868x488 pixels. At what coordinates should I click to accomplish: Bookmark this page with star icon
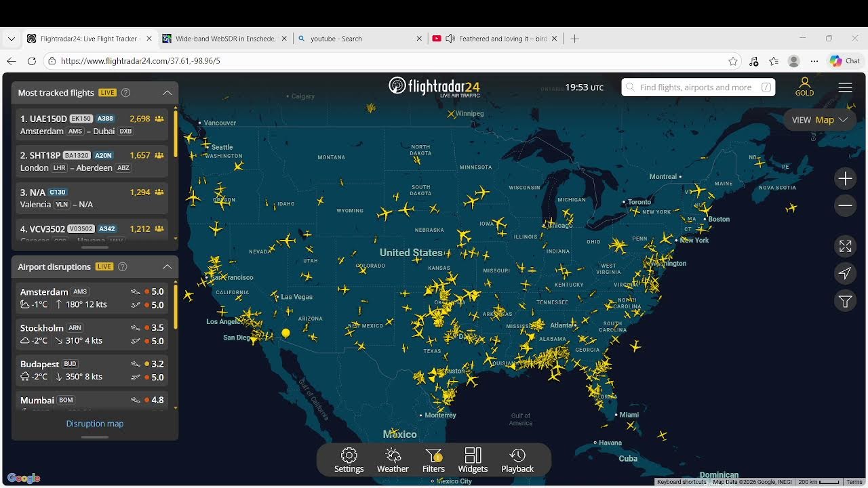733,61
